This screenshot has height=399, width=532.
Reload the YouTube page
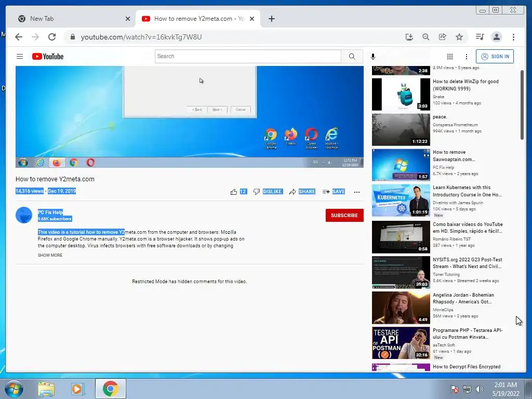52,37
